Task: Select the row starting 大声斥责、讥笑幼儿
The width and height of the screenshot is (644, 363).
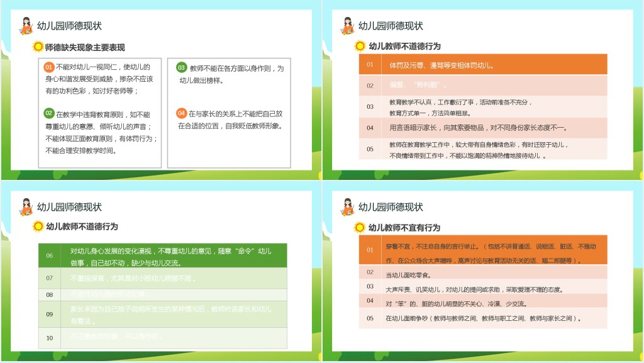Action: click(483, 287)
